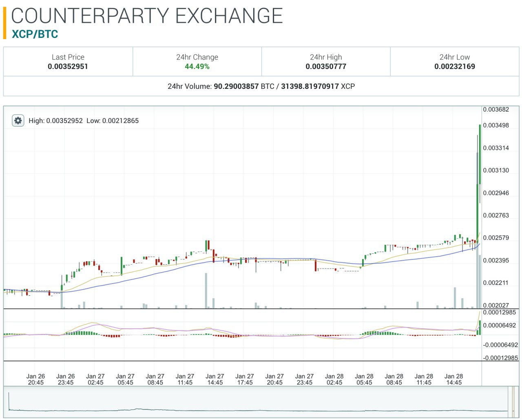Click the Jan 26 23:45 time label
The width and height of the screenshot is (522, 420).
[x=65, y=379]
